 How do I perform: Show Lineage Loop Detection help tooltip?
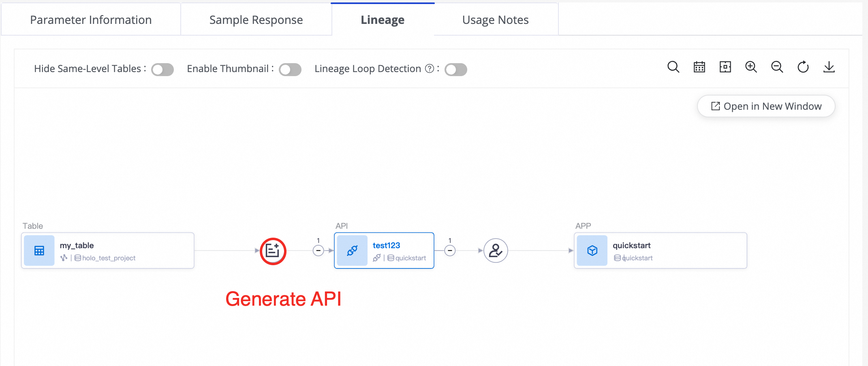[x=430, y=69]
